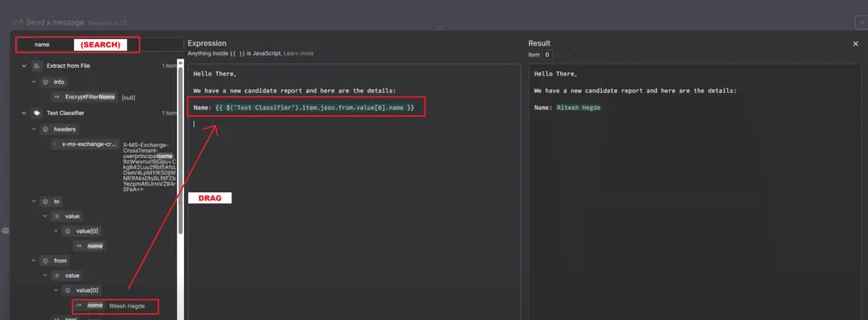Image resolution: width=868 pixels, height=320 pixels.
Task: Select the x-ms-exchange-cr... header key
Action: click(89, 144)
